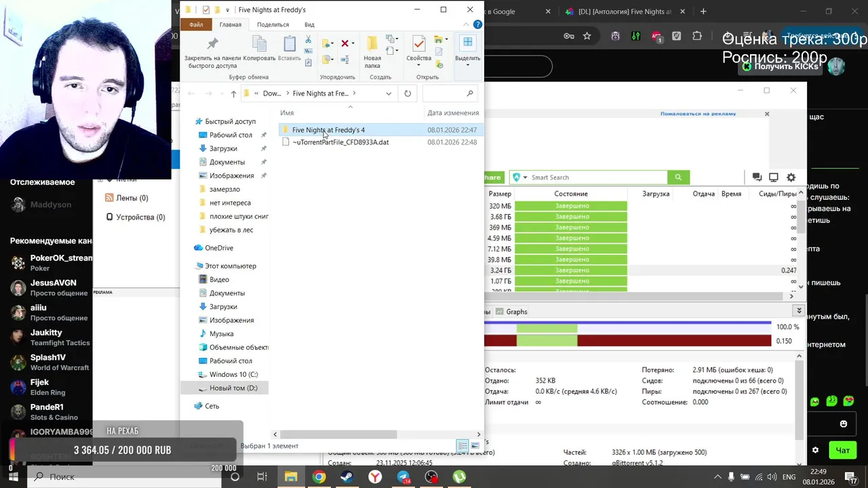The width and height of the screenshot is (868, 488).
Task: Open Chrome extensions puzzle icon
Action: coord(696,37)
